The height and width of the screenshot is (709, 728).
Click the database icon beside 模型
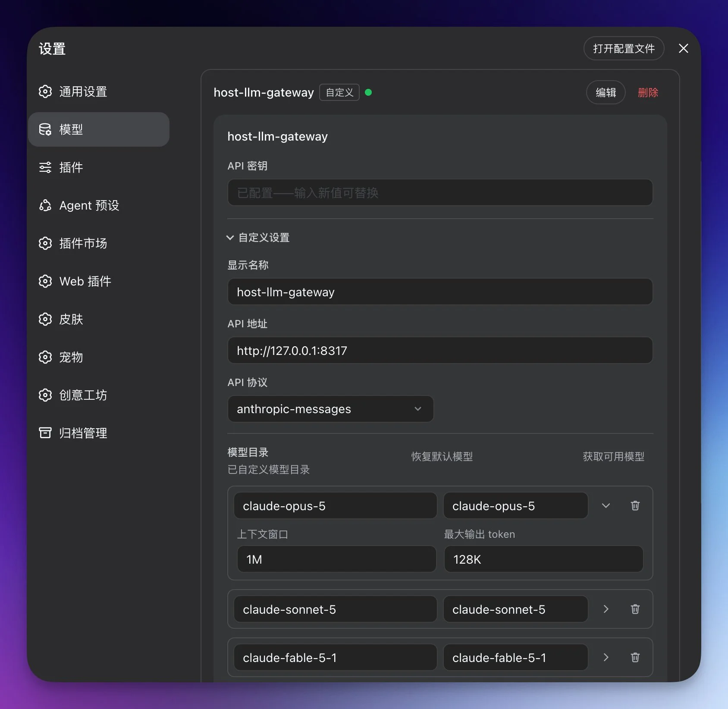point(45,129)
